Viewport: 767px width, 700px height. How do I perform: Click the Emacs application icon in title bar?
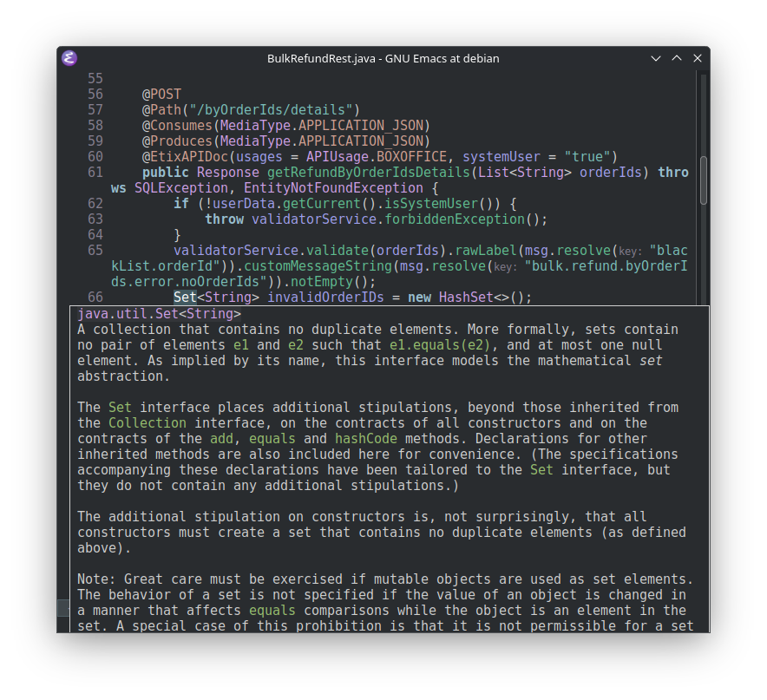pos(70,58)
